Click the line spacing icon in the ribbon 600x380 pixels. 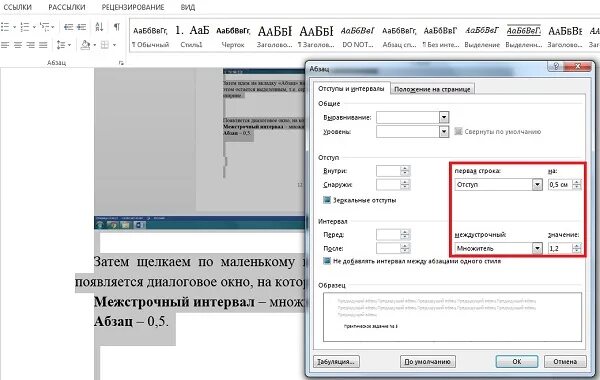61,45
